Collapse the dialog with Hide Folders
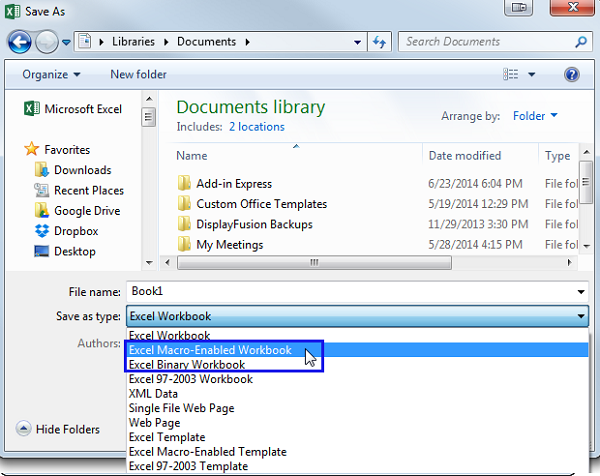Viewport: 600px width, 476px height. [x=58, y=430]
